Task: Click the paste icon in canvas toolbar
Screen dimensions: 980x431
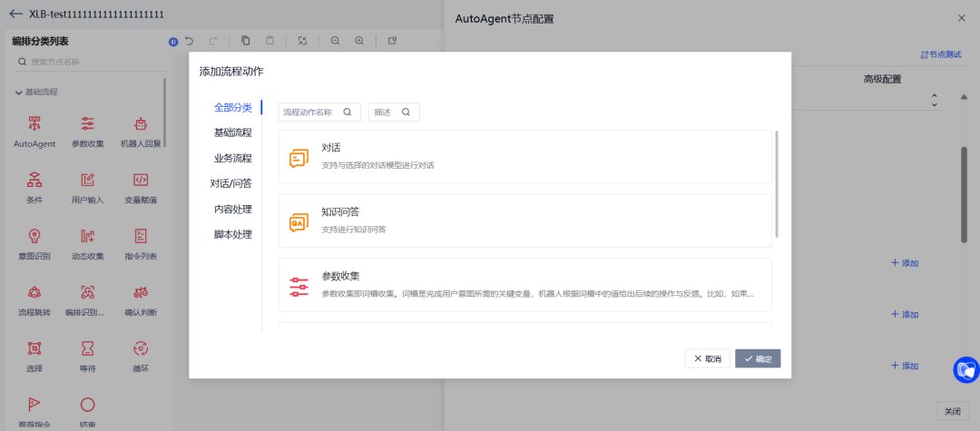Action: tap(270, 41)
